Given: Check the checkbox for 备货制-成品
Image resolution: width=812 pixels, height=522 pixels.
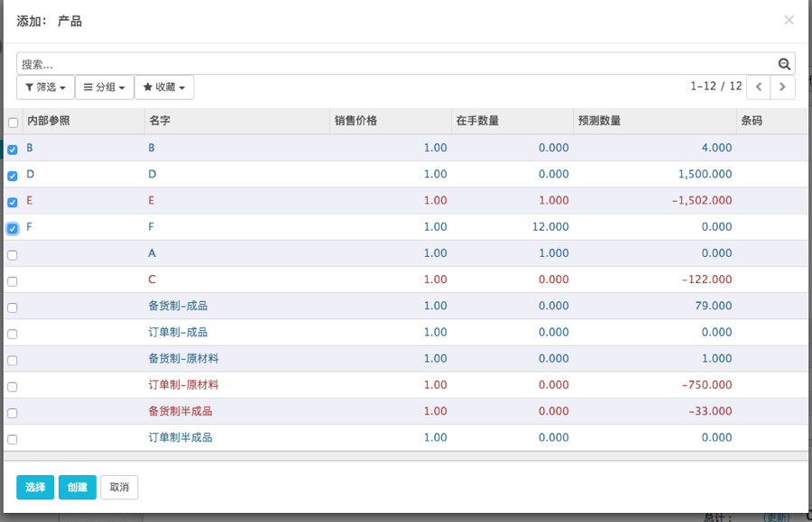Looking at the screenshot, I should (x=13, y=307).
